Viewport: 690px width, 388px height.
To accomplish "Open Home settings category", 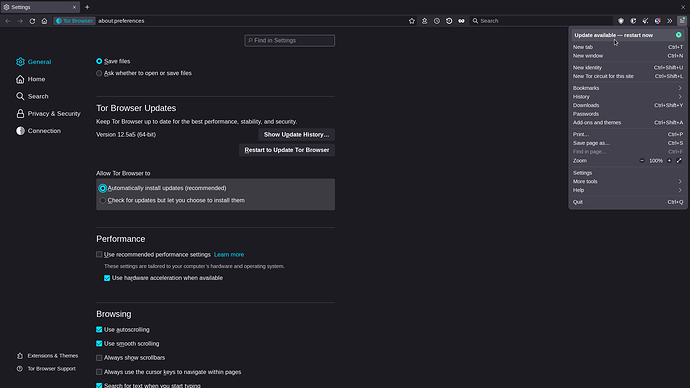I will (31, 79).
